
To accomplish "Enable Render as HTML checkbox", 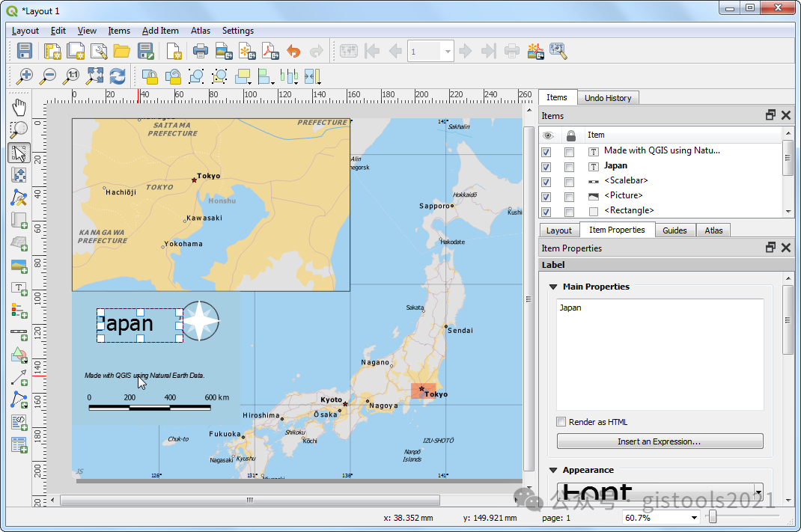I will (x=561, y=422).
